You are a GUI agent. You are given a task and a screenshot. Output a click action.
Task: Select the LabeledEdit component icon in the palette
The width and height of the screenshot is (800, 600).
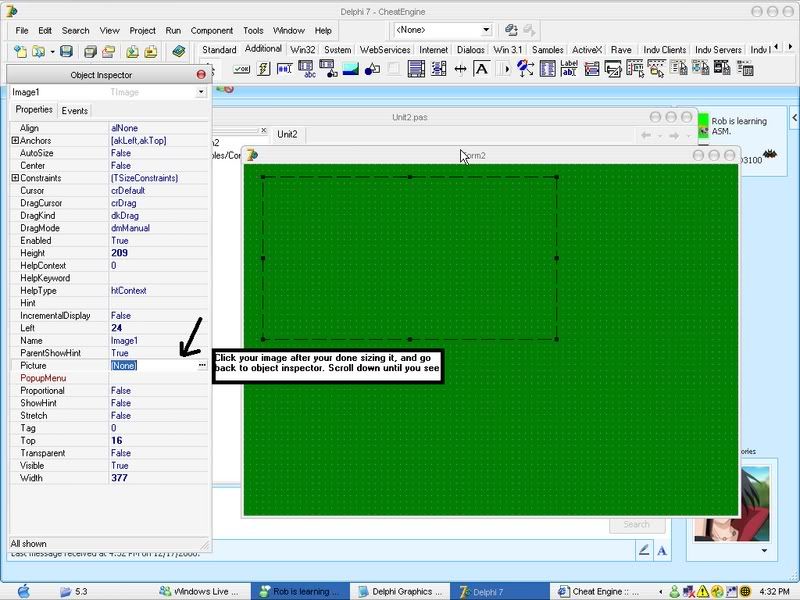[569, 69]
